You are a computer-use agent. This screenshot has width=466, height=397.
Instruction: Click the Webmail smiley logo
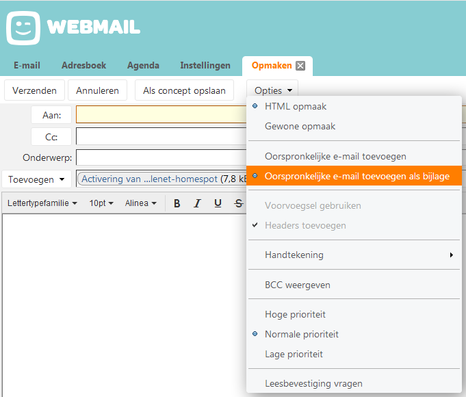click(x=23, y=28)
